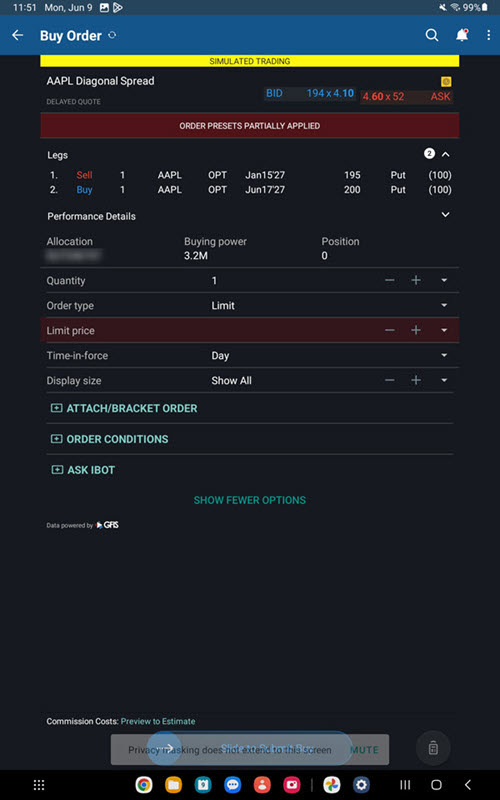Open notifications bell
Screen dimensions: 500x800
(x=462, y=35)
